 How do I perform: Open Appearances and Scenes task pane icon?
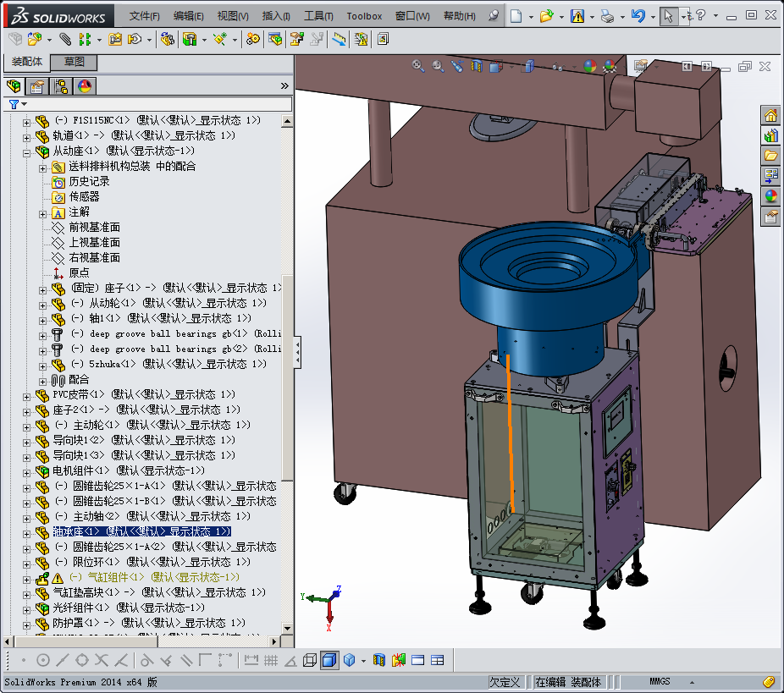point(771,195)
